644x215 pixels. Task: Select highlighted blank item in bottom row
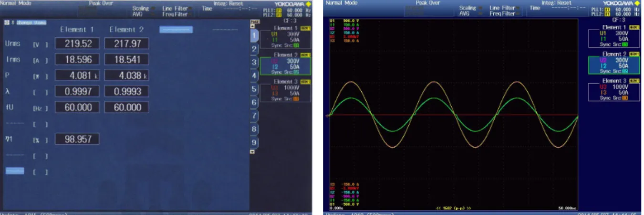[x=14, y=171]
